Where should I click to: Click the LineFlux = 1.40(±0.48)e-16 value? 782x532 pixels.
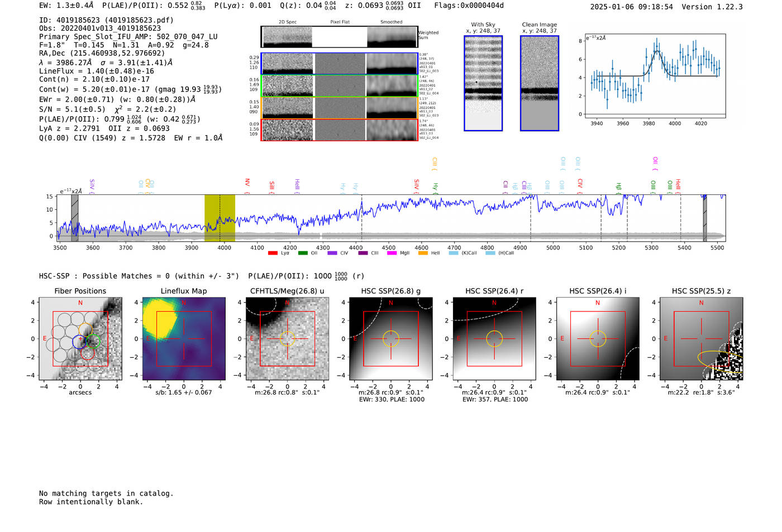click(x=97, y=71)
